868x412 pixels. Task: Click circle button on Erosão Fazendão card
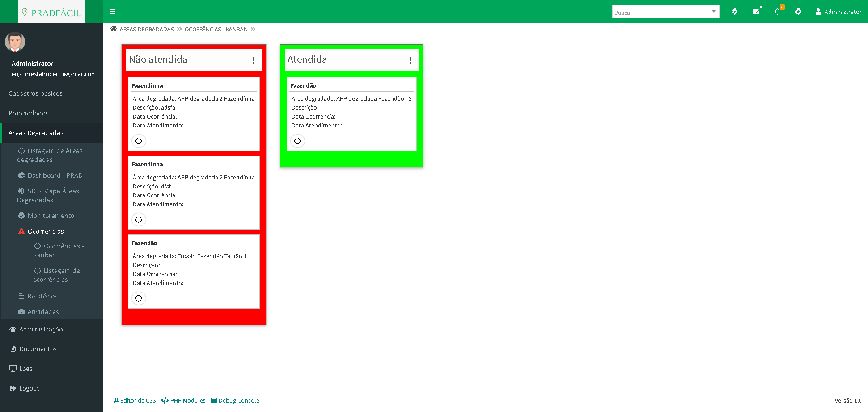pyautogui.click(x=139, y=298)
